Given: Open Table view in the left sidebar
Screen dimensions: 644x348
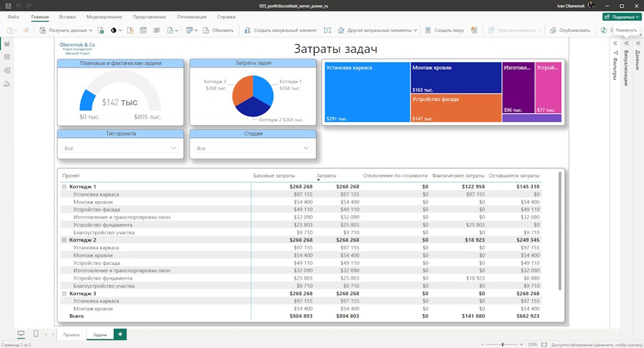Looking at the screenshot, I should pyautogui.click(x=7, y=57).
